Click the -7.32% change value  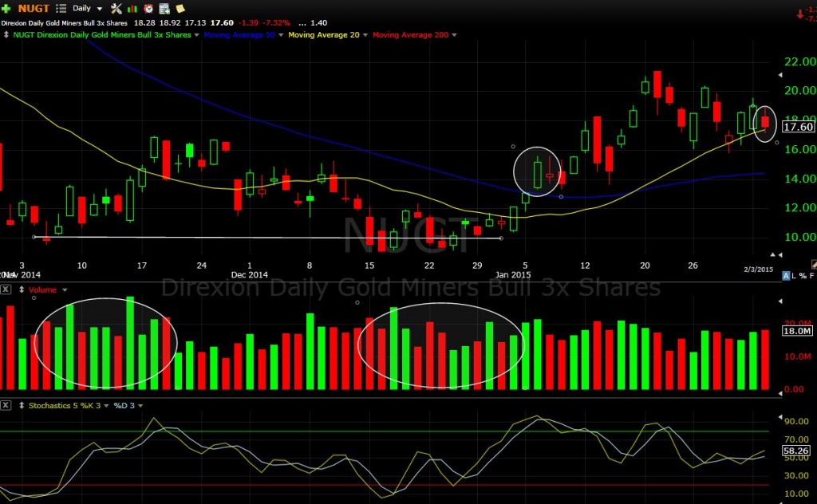tap(276, 23)
